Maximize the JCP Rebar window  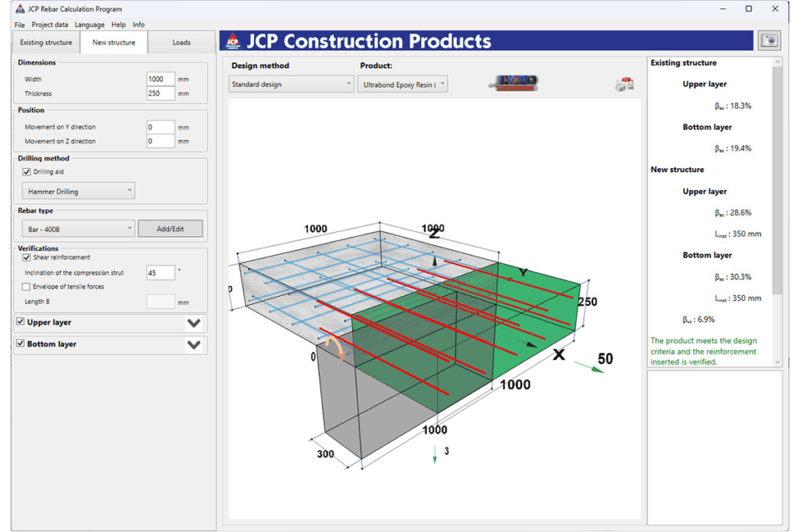[x=749, y=9]
